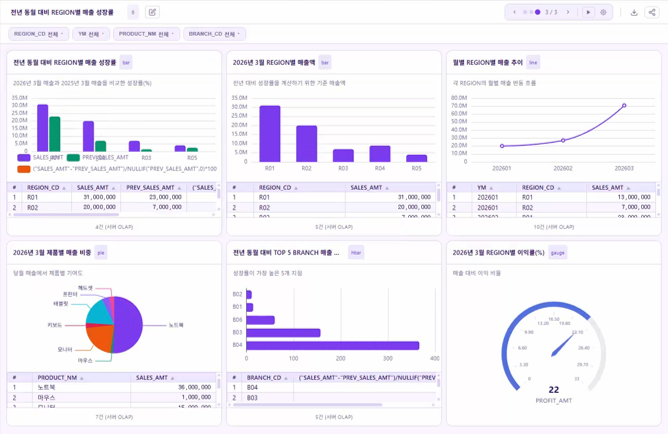Click the purple 노트북 pie slice
Image resolution: width=668 pixels, height=434 pixels.
(129, 325)
